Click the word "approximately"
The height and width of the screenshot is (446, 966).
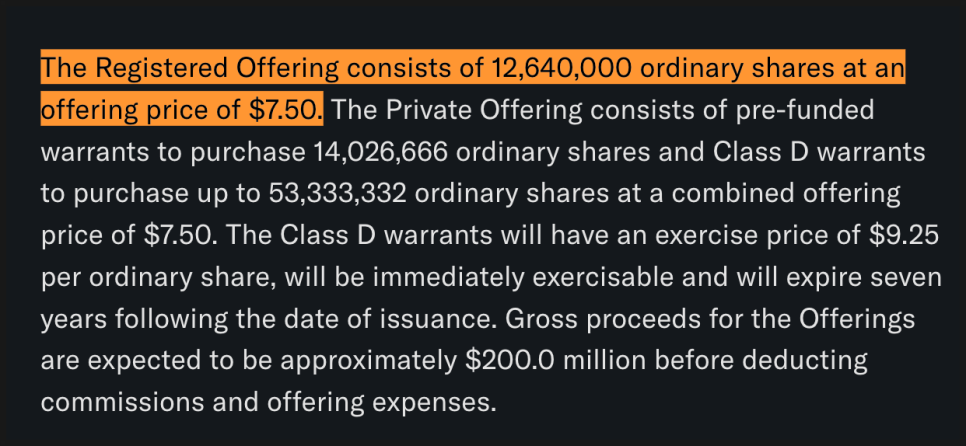pyautogui.click(x=324, y=361)
